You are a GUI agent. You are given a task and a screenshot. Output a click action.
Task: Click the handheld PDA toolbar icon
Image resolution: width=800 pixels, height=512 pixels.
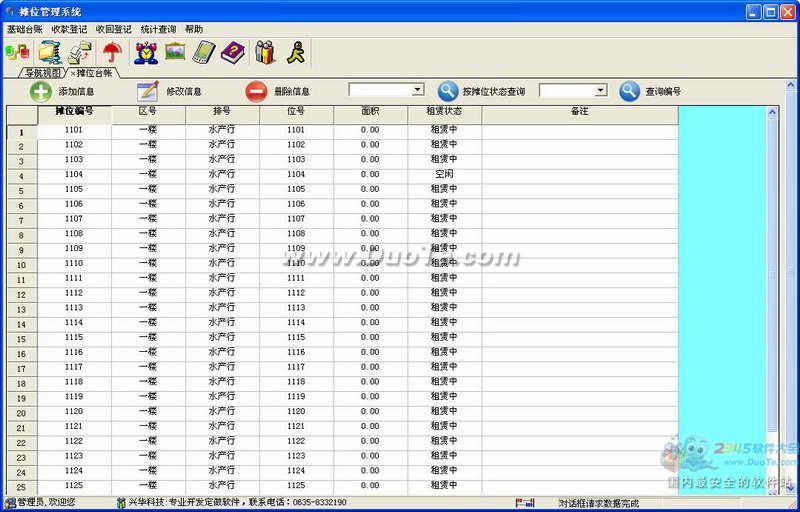tap(204, 52)
